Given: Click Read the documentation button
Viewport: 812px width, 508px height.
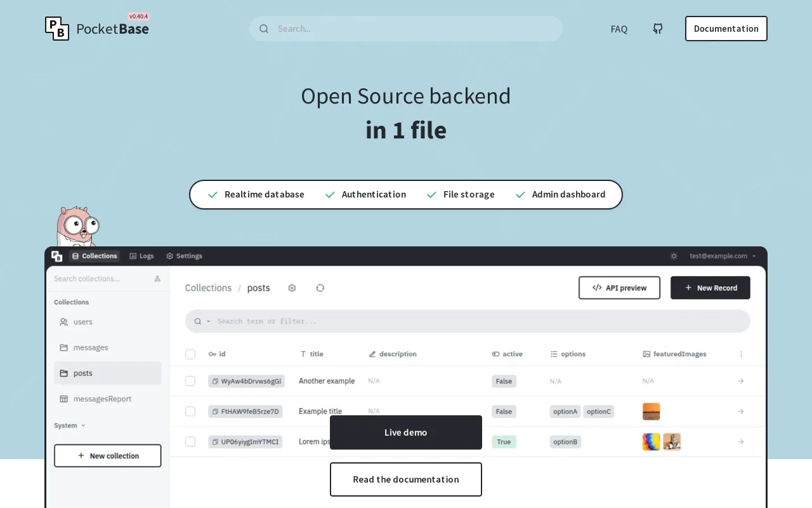Looking at the screenshot, I should click(406, 479).
